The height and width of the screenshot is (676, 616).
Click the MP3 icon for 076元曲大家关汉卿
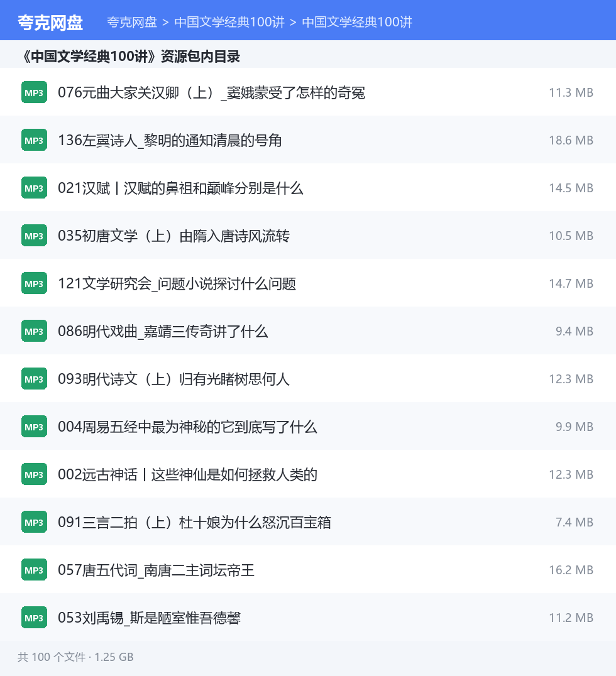point(34,92)
